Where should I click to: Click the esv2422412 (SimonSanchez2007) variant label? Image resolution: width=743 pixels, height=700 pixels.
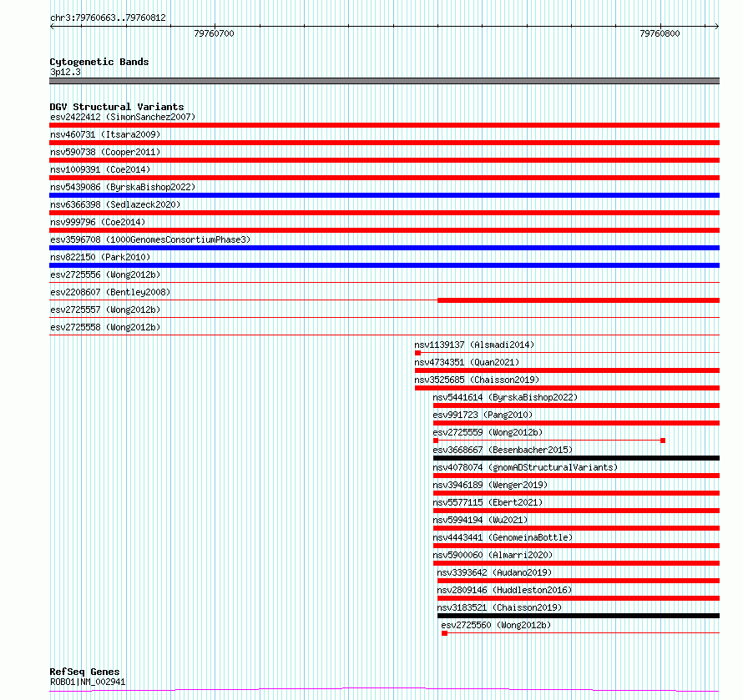(123, 117)
